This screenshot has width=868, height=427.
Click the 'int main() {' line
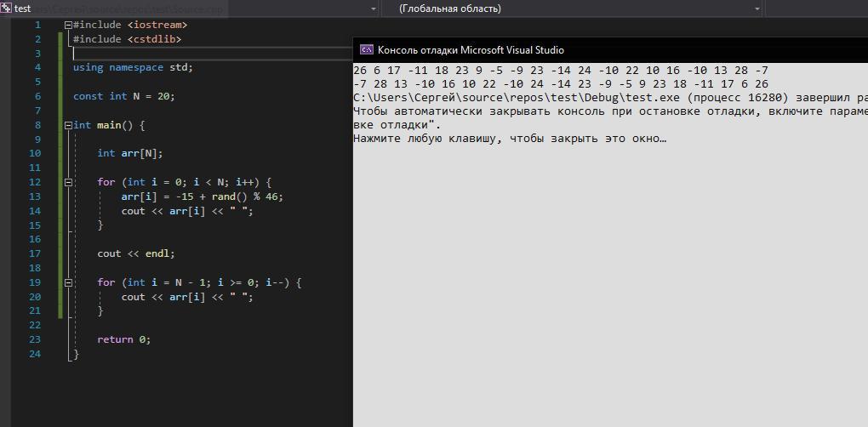(x=109, y=125)
